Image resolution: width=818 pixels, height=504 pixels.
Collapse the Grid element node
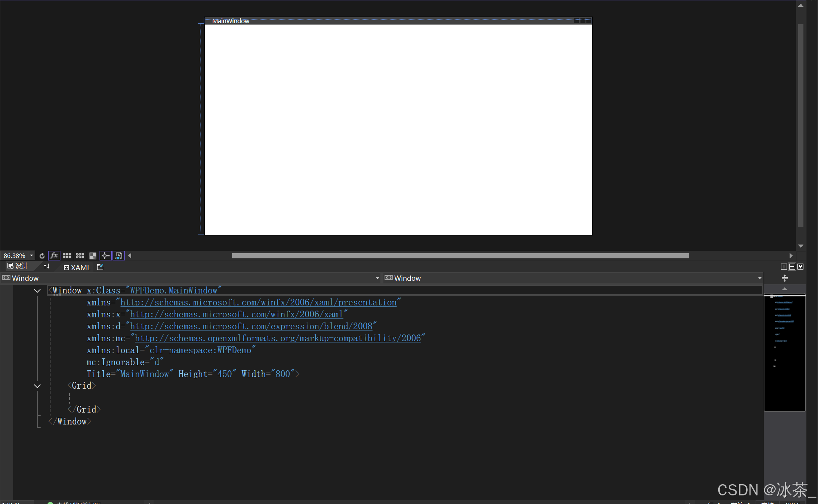point(37,386)
